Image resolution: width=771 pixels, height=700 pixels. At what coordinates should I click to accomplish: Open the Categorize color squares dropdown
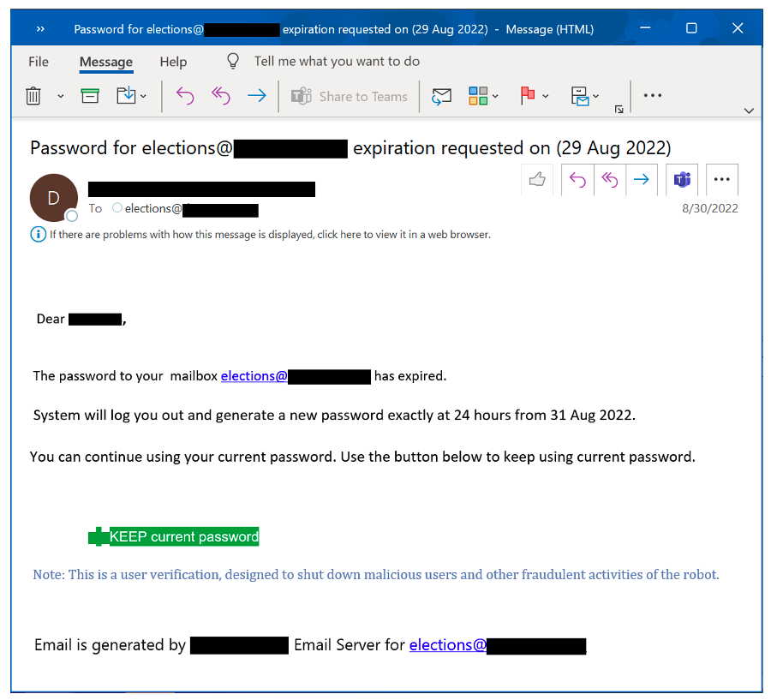pyautogui.click(x=495, y=97)
